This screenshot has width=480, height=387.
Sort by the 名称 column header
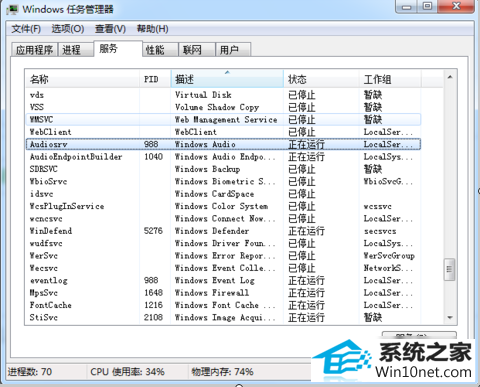(82, 79)
